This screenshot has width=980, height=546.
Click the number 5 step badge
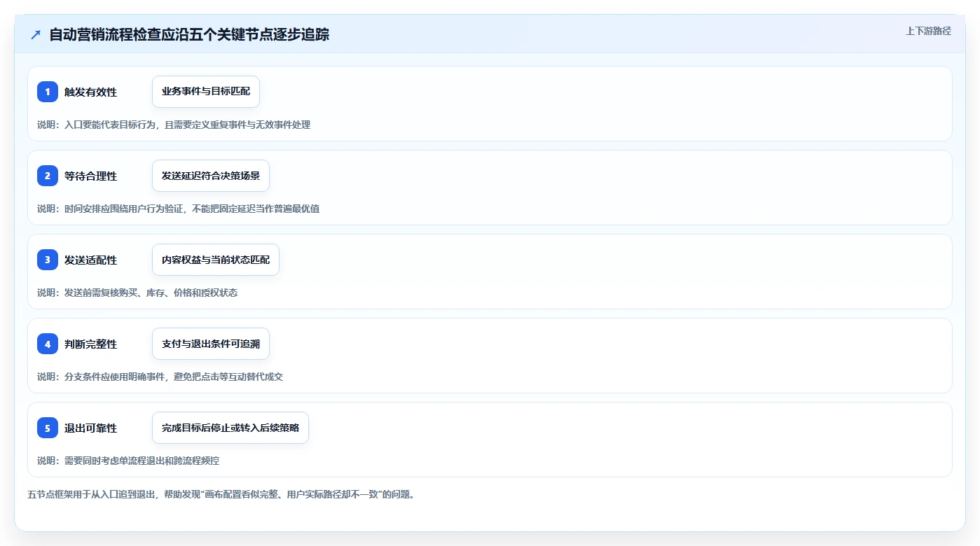coord(48,428)
